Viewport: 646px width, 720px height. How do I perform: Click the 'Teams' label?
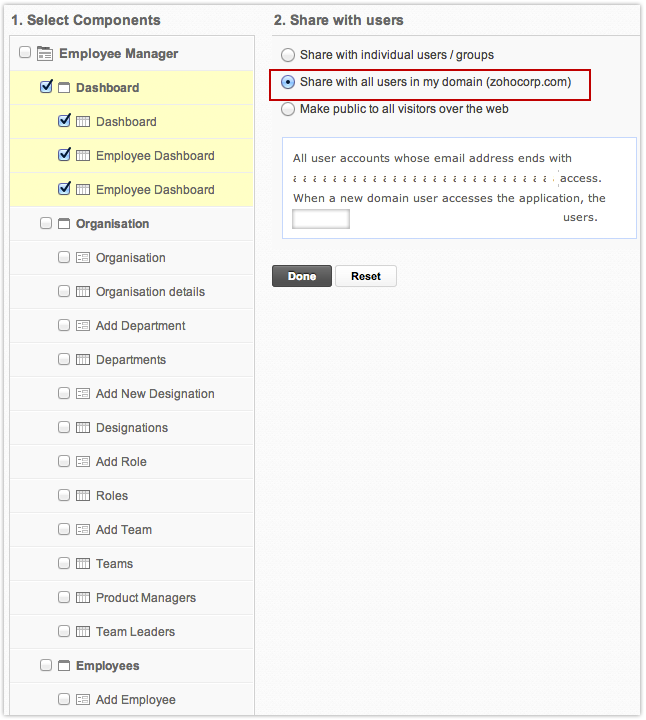point(114,563)
